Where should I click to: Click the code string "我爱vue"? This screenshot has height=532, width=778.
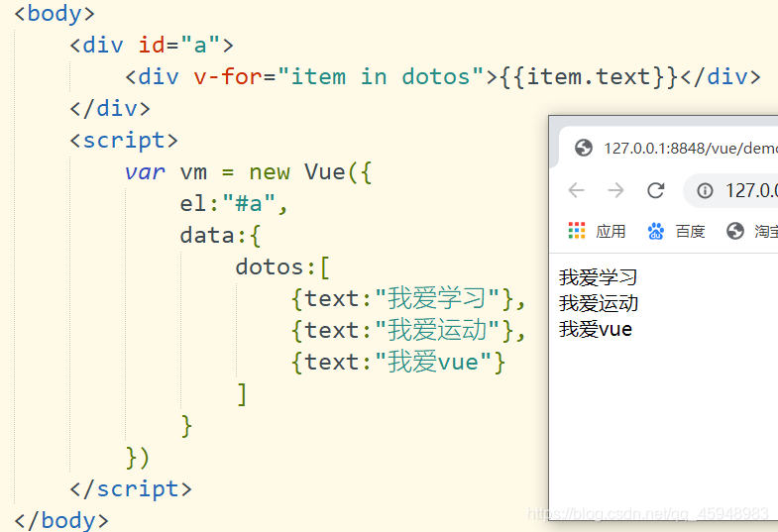[x=433, y=362]
